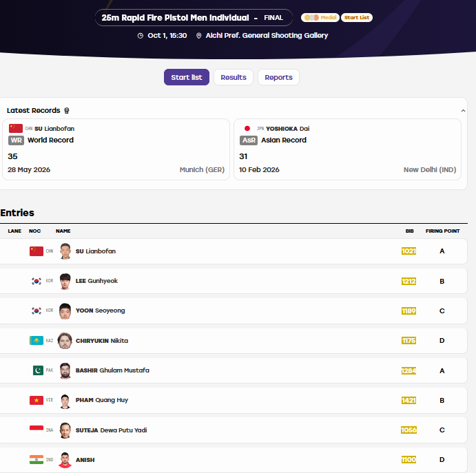Click the 10 Feb 2026 record date
Viewport: 476px width, 473px height.
tap(259, 170)
